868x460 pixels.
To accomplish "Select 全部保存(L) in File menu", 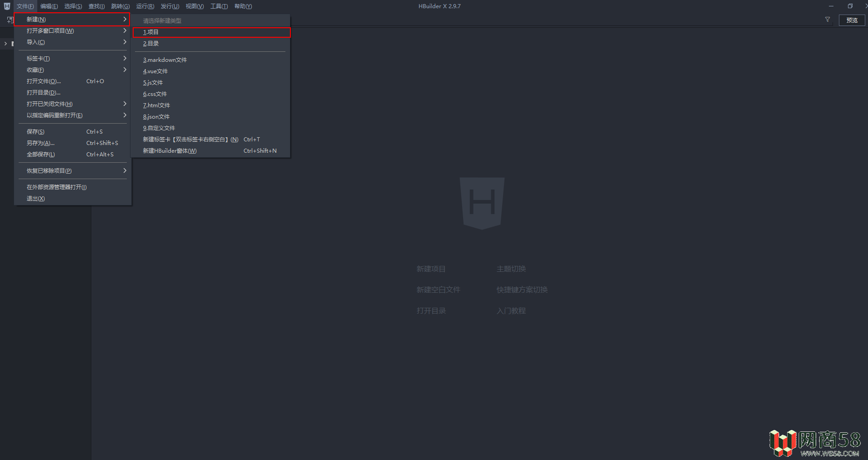I will (73, 155).
